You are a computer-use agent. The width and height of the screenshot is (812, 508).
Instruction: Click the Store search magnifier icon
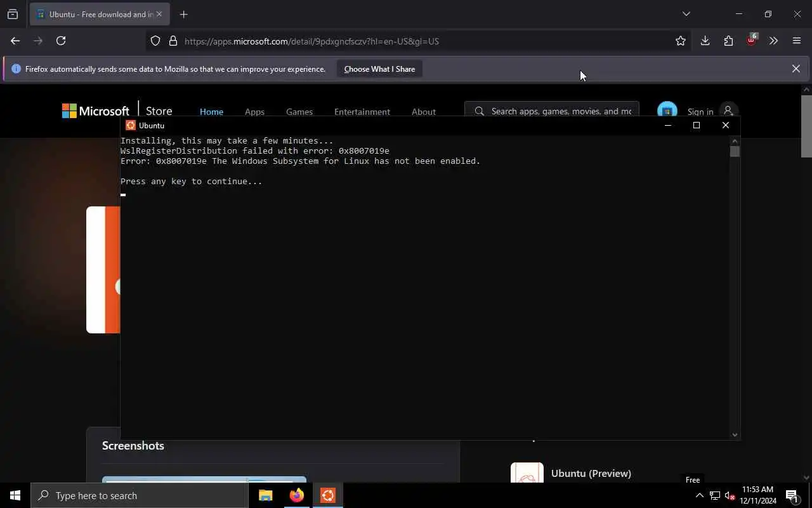[479, 111]
